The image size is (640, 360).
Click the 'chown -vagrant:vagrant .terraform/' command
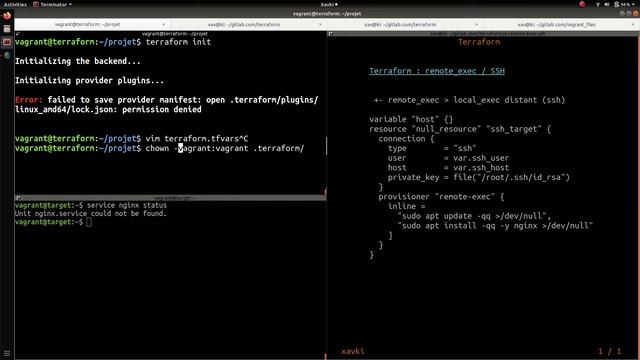tap(225, 148)
